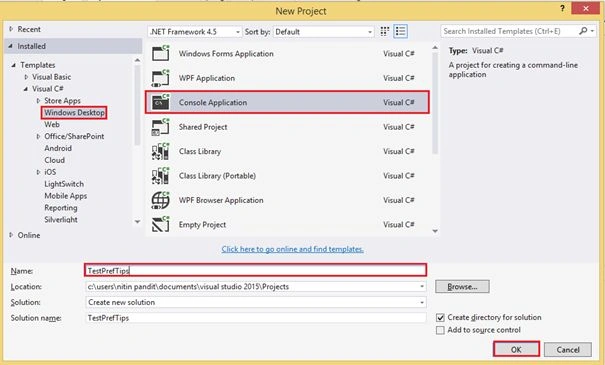Open the dialog help question mark

click(562, 8)
